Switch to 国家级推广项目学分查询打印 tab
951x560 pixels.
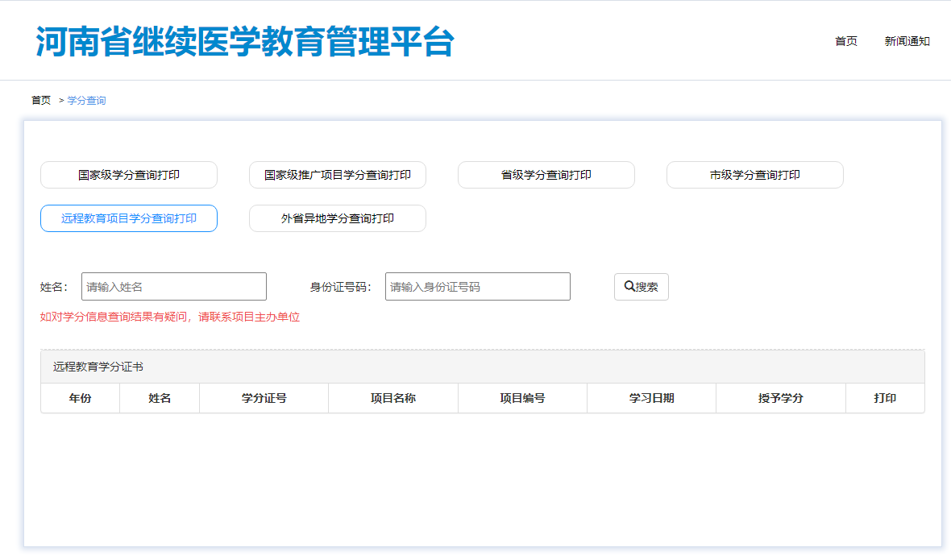[338, 175]
